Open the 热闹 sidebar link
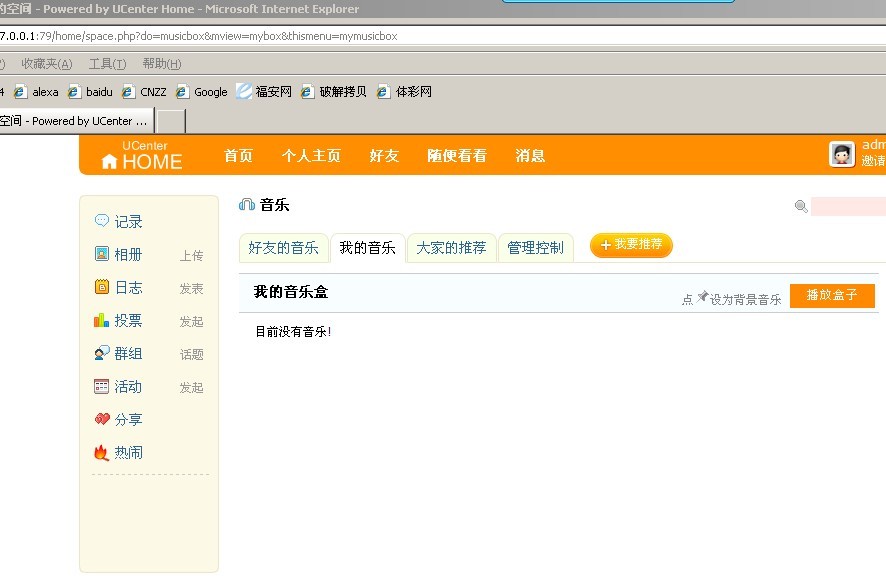Viewport: 886px width, 582px height. coord(128,453)
